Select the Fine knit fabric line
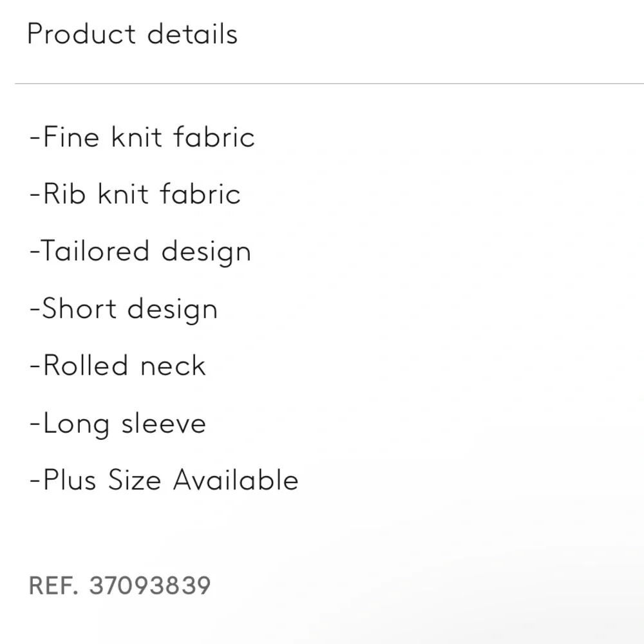This screenshot has width=644, height=644. pyautogui.click(x=142, y=137)
